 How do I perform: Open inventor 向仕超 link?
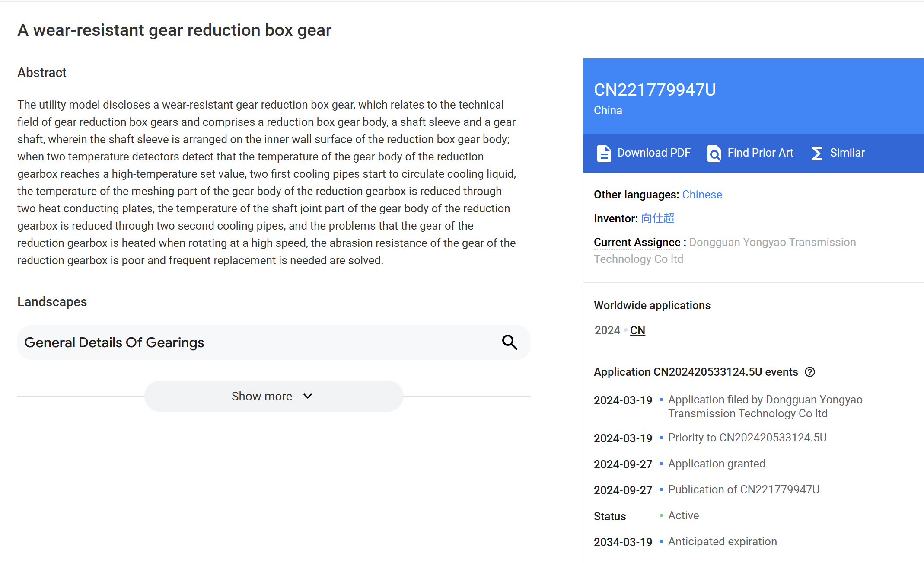pos(657,218)
